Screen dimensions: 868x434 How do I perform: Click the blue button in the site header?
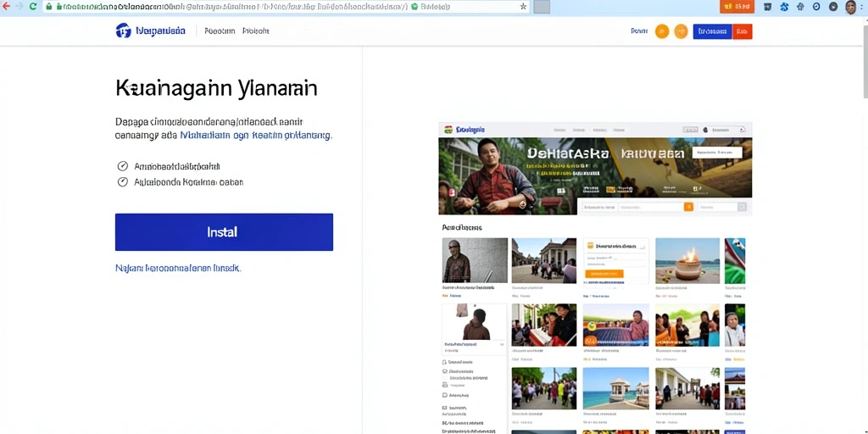pyautogui.click(x=712, y=31)
